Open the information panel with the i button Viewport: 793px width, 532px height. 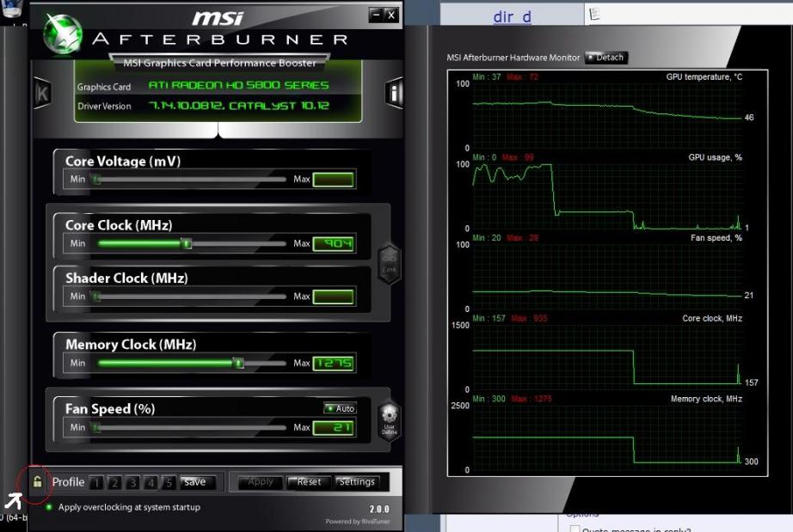[x=394, y=93]
